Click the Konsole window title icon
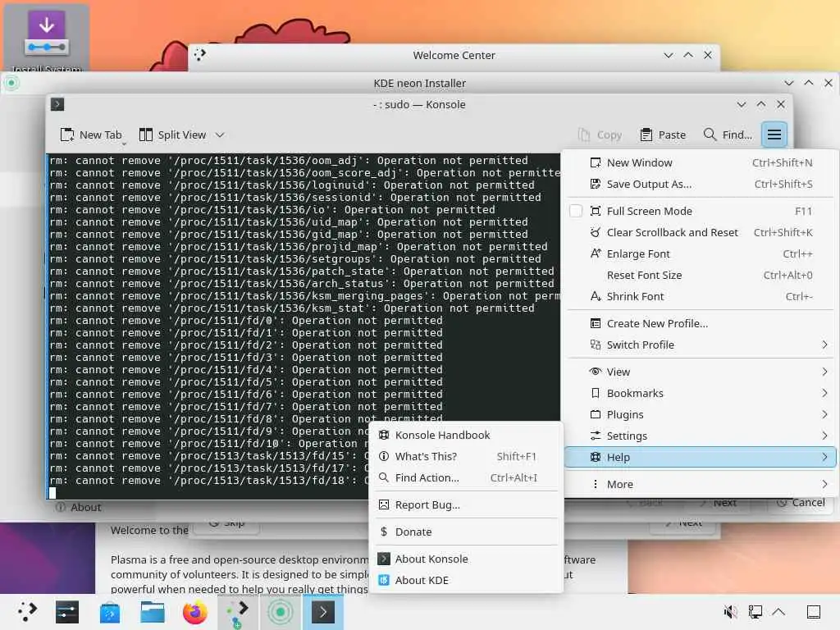This screenshot has width=840, height=630. pos(57,104)
